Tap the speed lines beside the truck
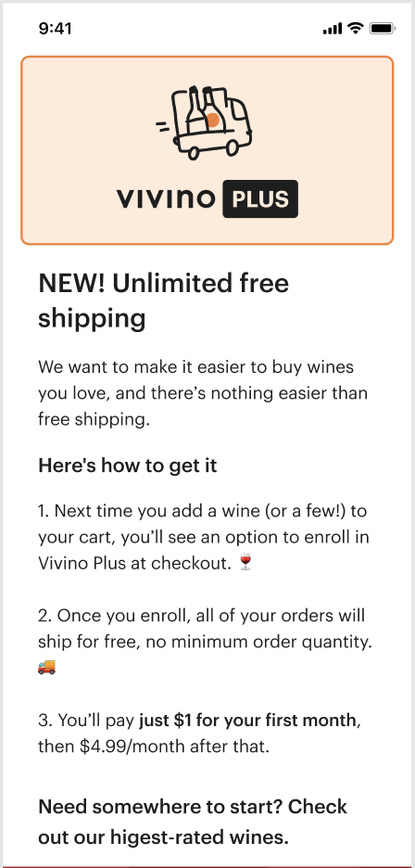The height and width of the screenshot is (868, 415). point(163,126)
